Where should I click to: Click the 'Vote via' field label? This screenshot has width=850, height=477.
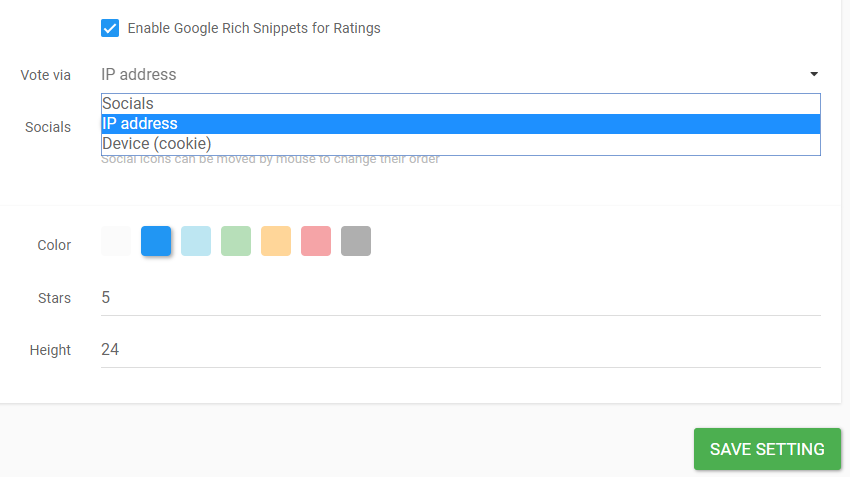(x=46, y=75)
